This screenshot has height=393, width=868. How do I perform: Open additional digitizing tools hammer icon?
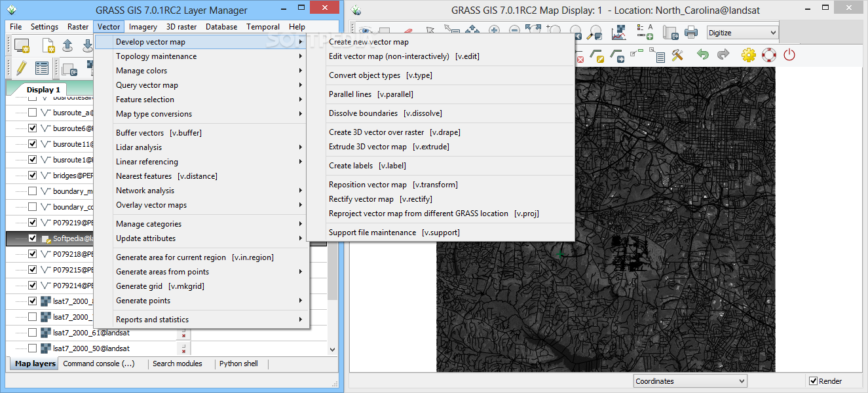[677, 55]
